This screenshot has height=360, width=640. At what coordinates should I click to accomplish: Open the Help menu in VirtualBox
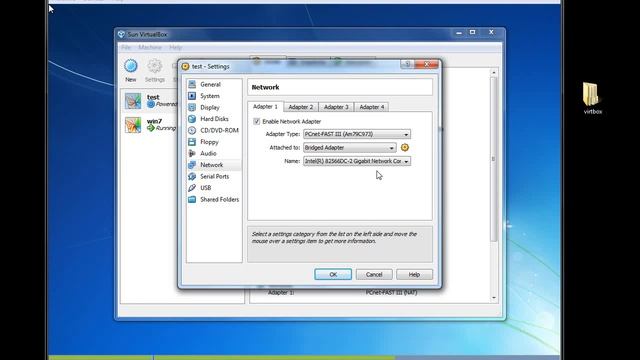point(176,47)
